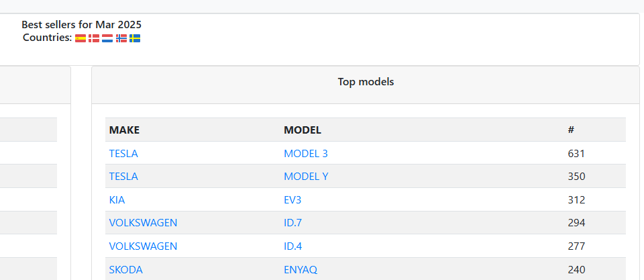The height and width of the screenshot is (280, 644).
Task: Select the 240 sales value
Action: coord(577,270)
